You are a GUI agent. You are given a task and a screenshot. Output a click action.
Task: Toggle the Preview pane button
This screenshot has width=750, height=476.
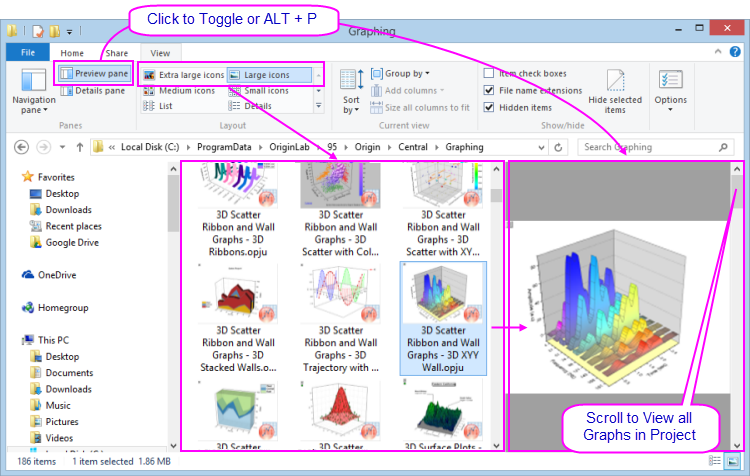tap(93, 74)
